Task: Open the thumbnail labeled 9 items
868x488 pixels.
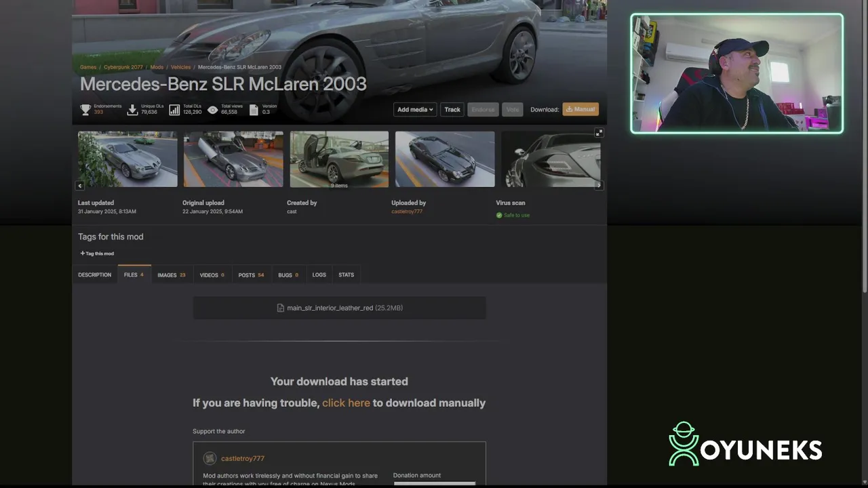Action: 339,159
